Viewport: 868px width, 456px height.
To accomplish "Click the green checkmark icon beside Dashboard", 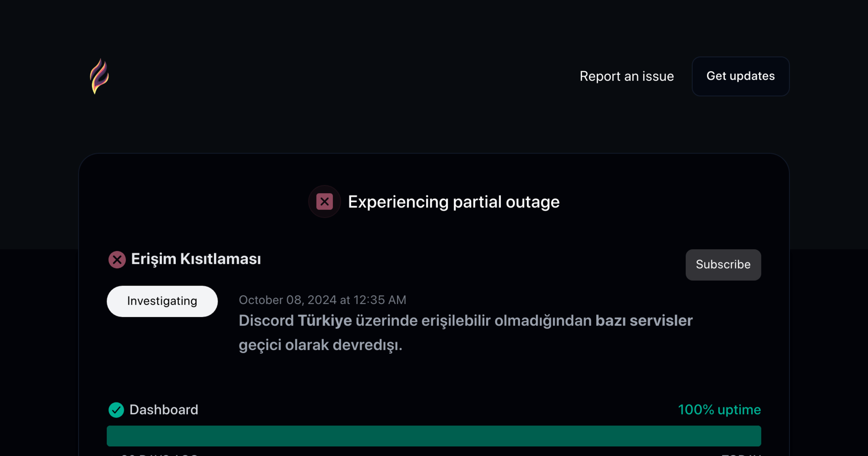I will [116, 410].
